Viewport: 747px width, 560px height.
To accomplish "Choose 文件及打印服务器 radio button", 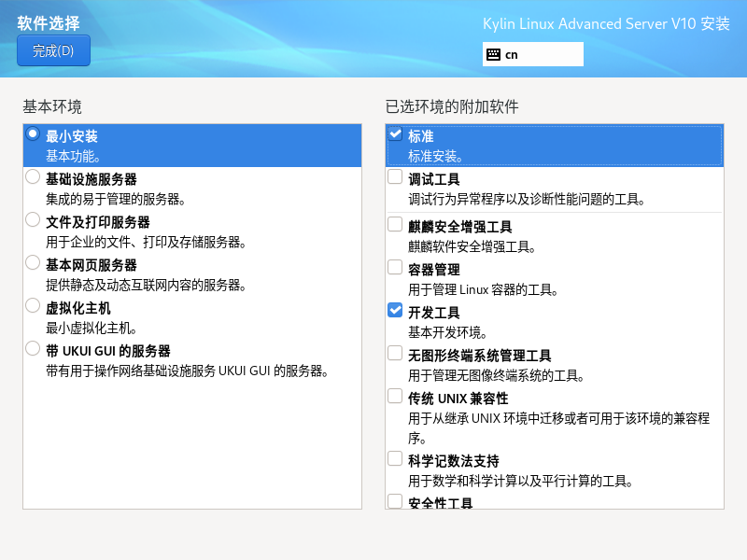I will point(34,220).
